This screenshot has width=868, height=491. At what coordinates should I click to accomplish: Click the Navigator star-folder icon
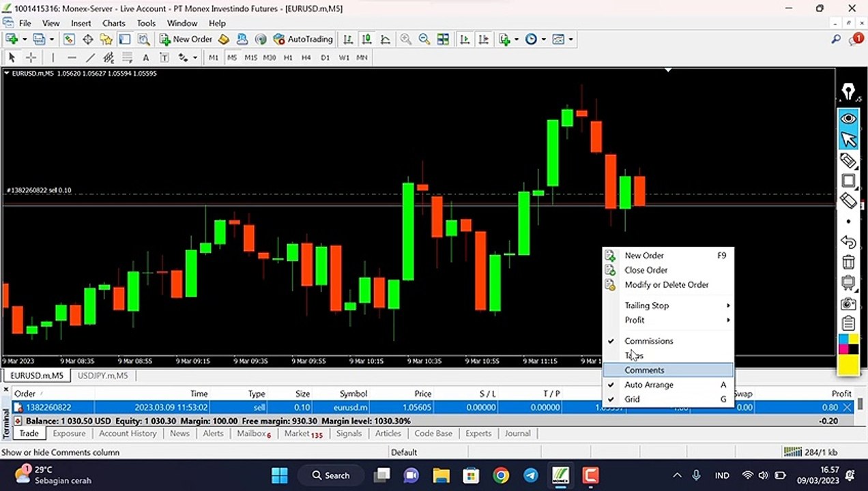(x=106, y=40)
